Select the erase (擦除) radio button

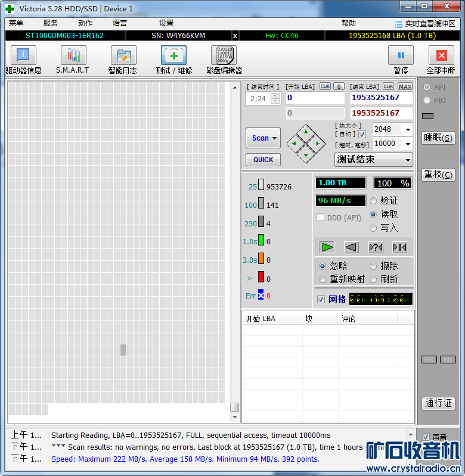[373, 266]
